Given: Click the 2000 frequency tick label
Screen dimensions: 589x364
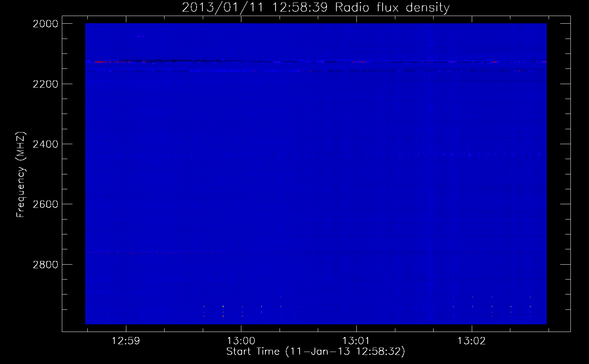Looking at the screenshot, I should (46, 24).
